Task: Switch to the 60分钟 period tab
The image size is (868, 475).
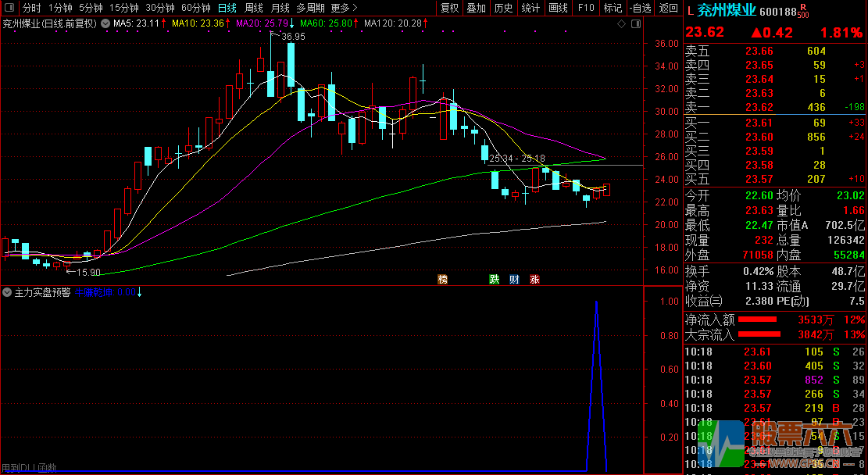Action: click(x=196, y=8)
